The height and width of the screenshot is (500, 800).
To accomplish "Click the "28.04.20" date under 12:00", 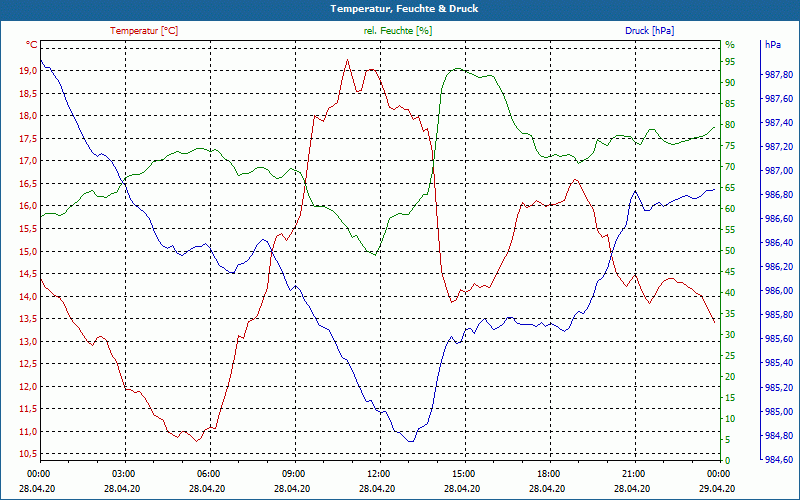I will pyautogui.click(x=377, y=489).
